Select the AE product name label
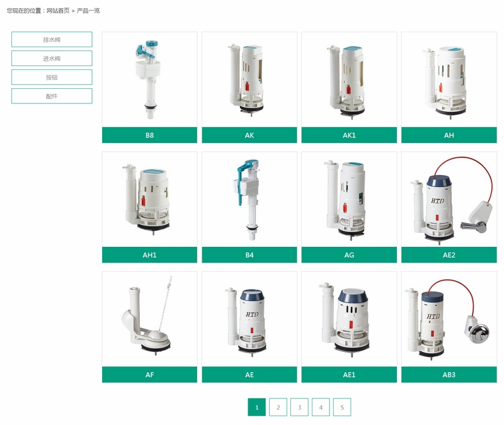This screenshot has height=425, width=504. click(x=249, y=375)
